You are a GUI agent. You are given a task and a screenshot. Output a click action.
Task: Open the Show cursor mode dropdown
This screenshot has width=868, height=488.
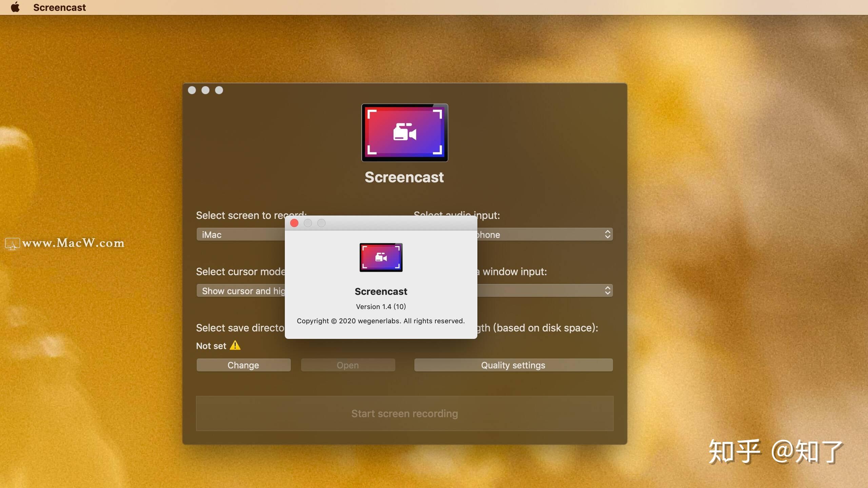tap(240, 291)
